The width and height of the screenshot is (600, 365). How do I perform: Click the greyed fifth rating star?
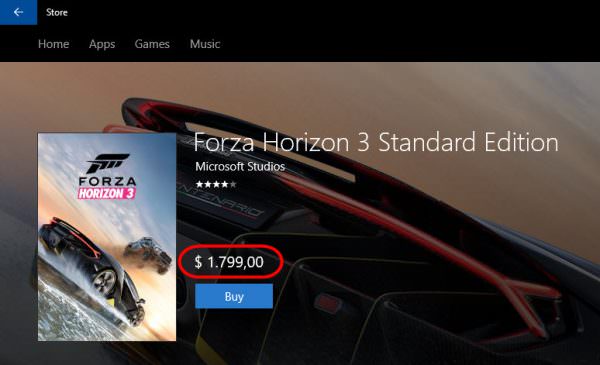click(x=233, y=184)
